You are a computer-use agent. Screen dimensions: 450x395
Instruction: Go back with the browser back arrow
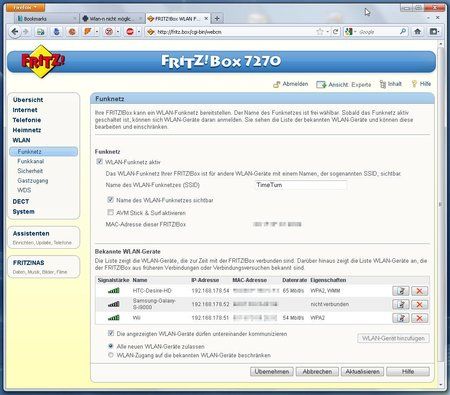pyautogui.click(x=14, y=32)
